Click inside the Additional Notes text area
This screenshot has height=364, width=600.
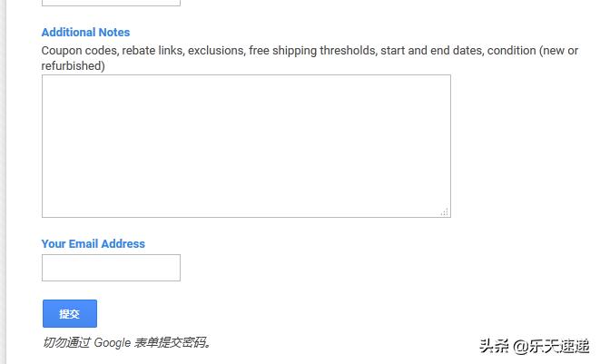click(246, 145)
